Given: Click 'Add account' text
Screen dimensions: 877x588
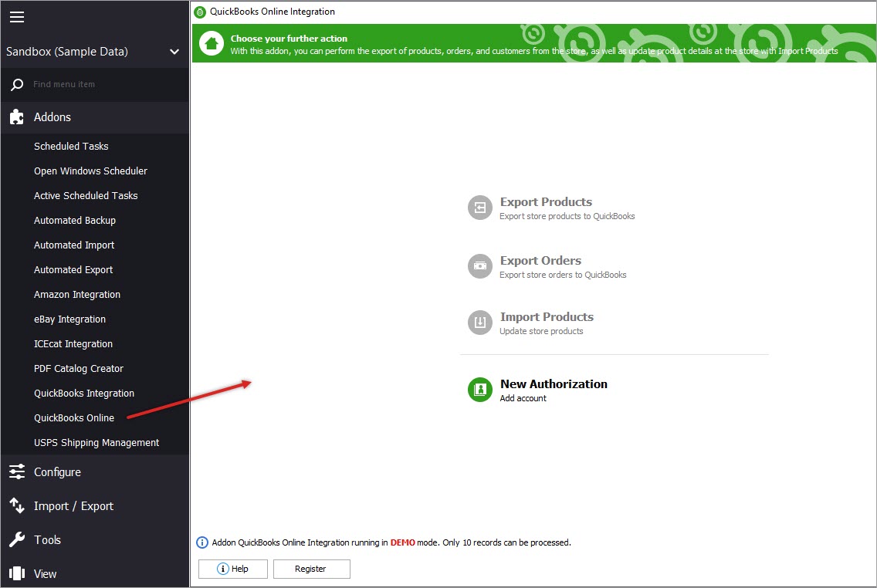Looking at the screenshot, I should (x=523, y=398).
